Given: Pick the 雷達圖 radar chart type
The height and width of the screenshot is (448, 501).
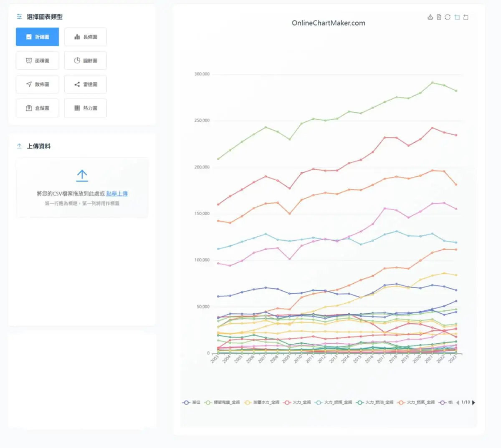Looking at the screenshot, I should [85, 84].
